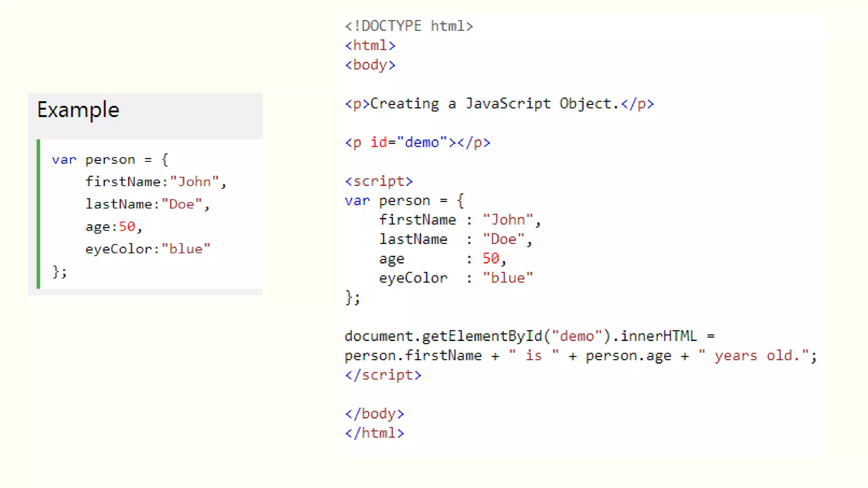This screenshot has height=488, width=868.
Task: Click the document.getElementById text
Action: pos(443,336)
